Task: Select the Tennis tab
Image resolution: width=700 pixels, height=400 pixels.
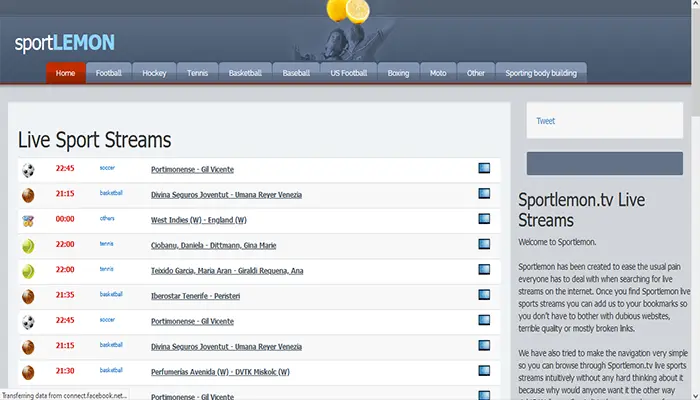Action: coord(197,73)
